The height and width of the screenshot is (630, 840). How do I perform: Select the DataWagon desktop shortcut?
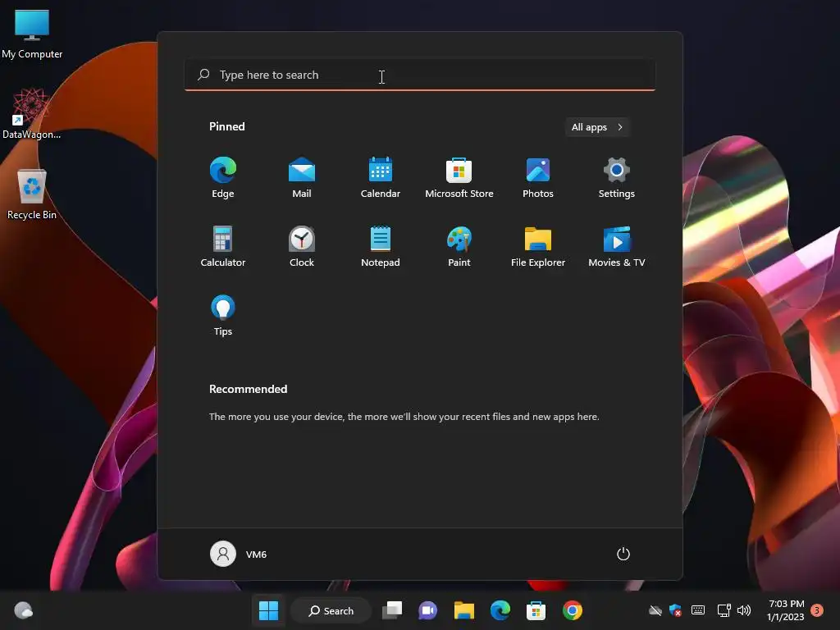click(x=32, y=114)
